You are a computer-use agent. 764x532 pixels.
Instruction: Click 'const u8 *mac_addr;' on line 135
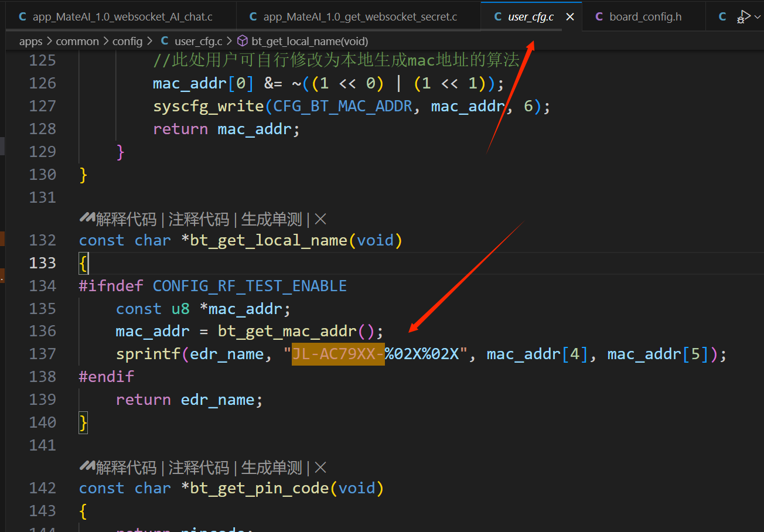point(203,309)
